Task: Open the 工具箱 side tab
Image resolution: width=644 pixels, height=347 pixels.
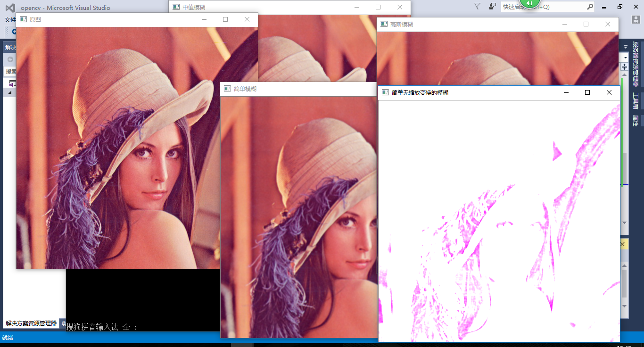Action: pos(636,101)
